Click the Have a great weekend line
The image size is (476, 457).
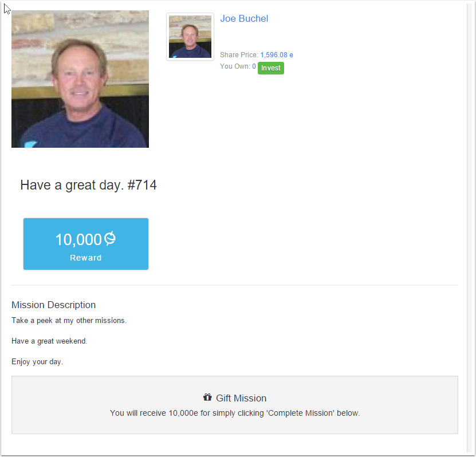point(49,341)
